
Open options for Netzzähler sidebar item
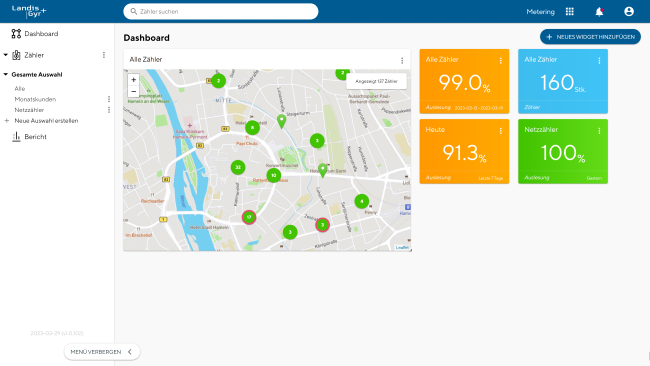click(109, 110)
